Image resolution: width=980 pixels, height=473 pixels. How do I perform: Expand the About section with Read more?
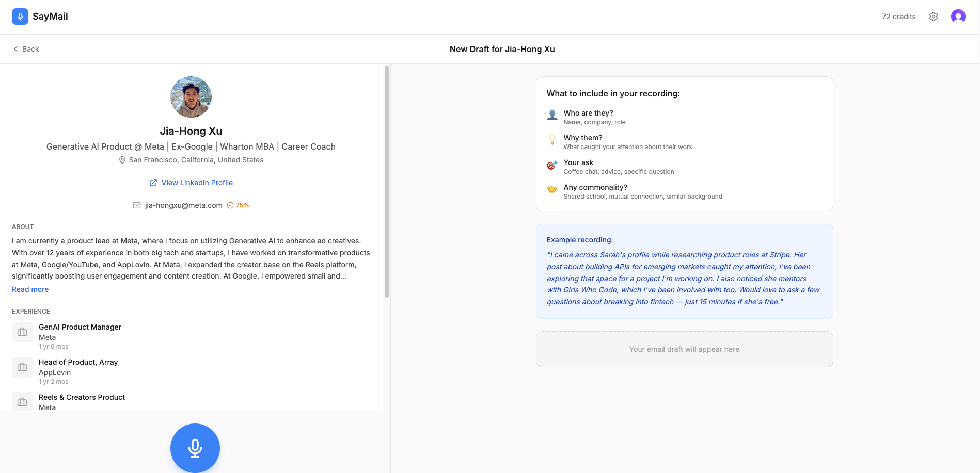[x=30, y=289]
